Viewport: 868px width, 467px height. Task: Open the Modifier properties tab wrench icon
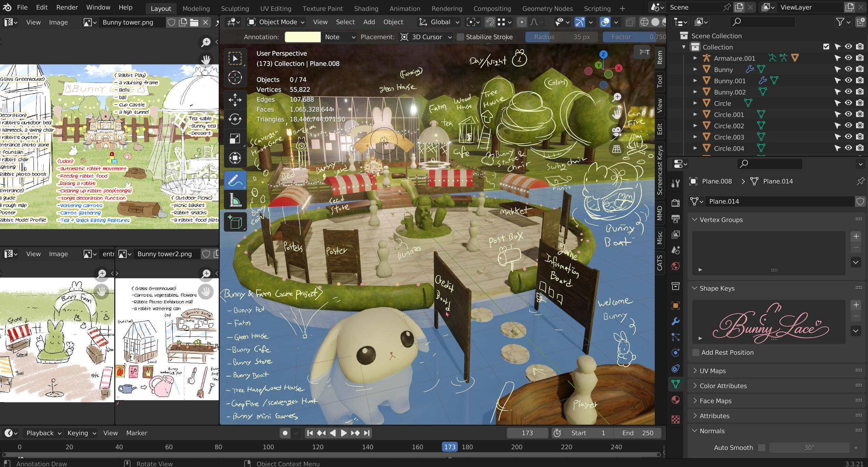tap(676, 321)
